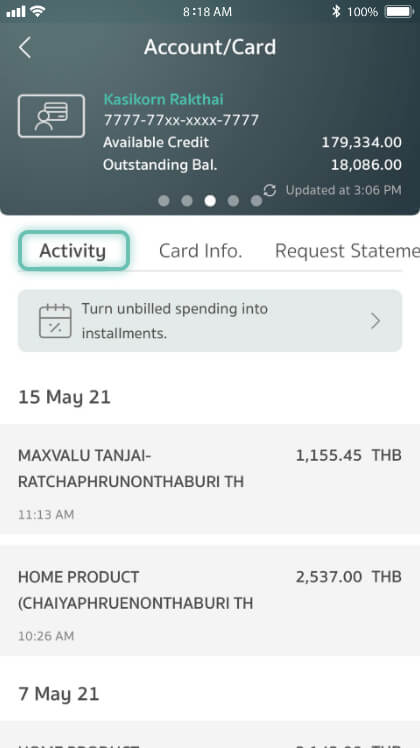
Task: Switch to the Request Statement tab
Action: click(x=347, y=251)
